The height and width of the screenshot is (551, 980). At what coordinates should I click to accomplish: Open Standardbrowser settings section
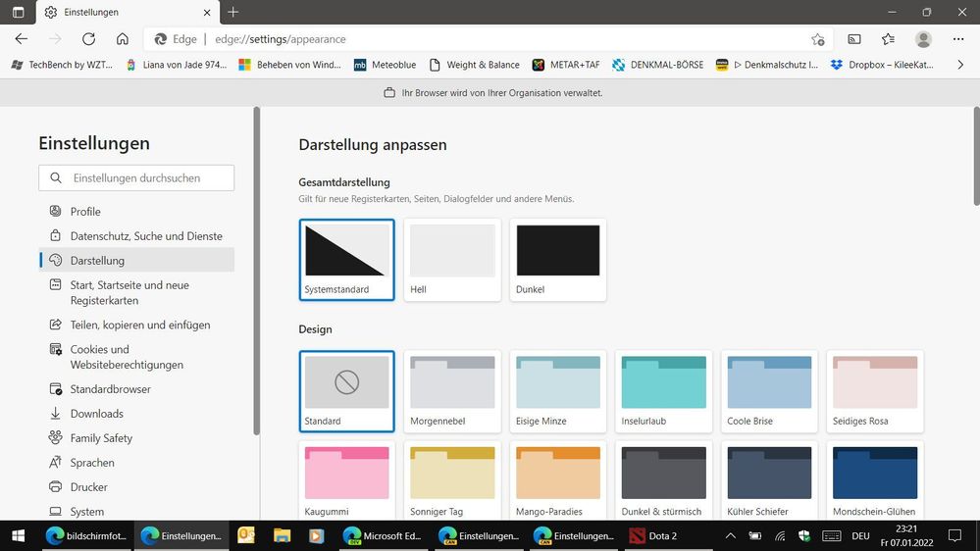pyautogui.click(x=137, y=389)
